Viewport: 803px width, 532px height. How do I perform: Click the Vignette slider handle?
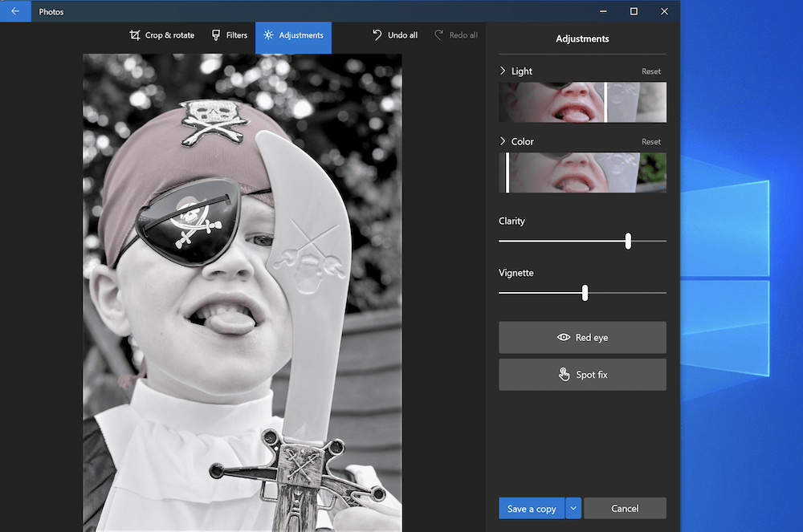click(585, 293)
